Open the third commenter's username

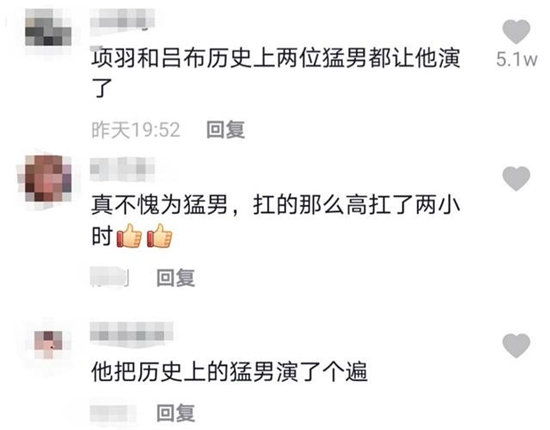tap(132, 332)
